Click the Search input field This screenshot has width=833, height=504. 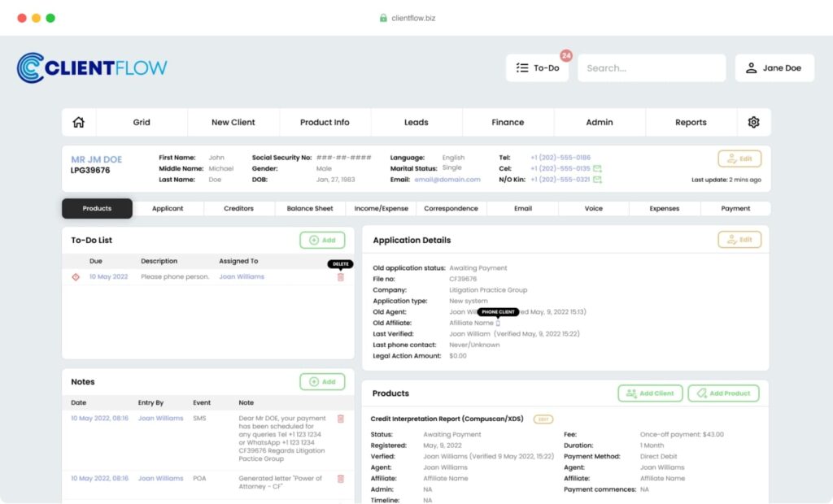pos(652,68)
